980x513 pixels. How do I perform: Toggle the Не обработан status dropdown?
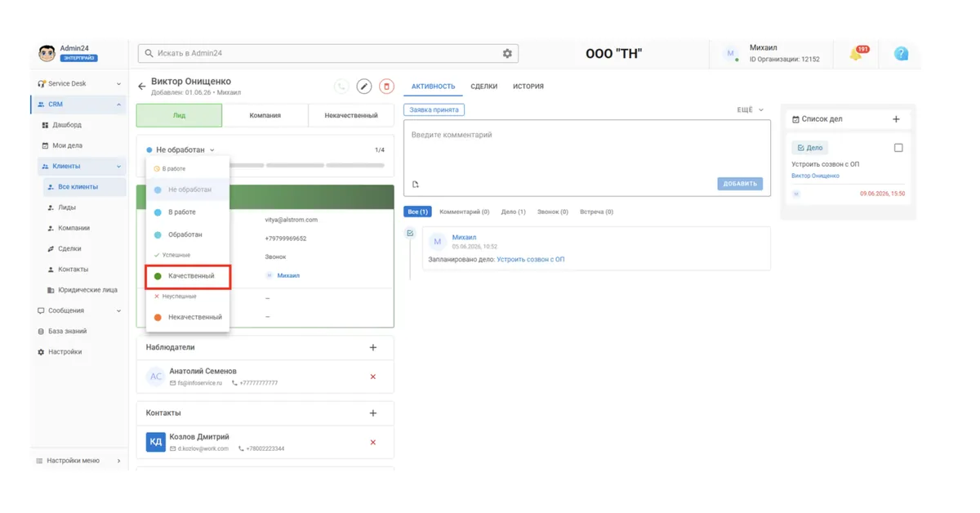coord(180,150)
